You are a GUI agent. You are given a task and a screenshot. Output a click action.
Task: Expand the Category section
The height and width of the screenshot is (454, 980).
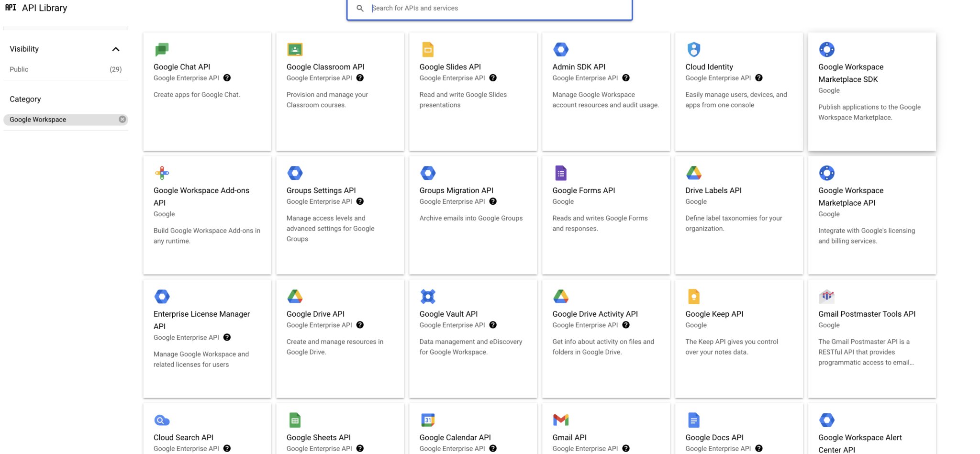pos(25,99)
